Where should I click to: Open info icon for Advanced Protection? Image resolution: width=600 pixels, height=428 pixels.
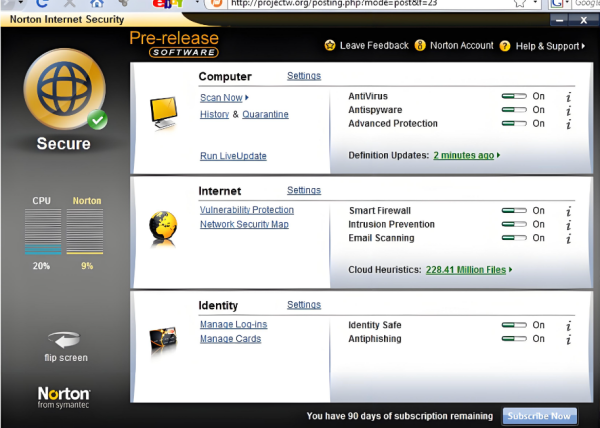pos(569,124)
